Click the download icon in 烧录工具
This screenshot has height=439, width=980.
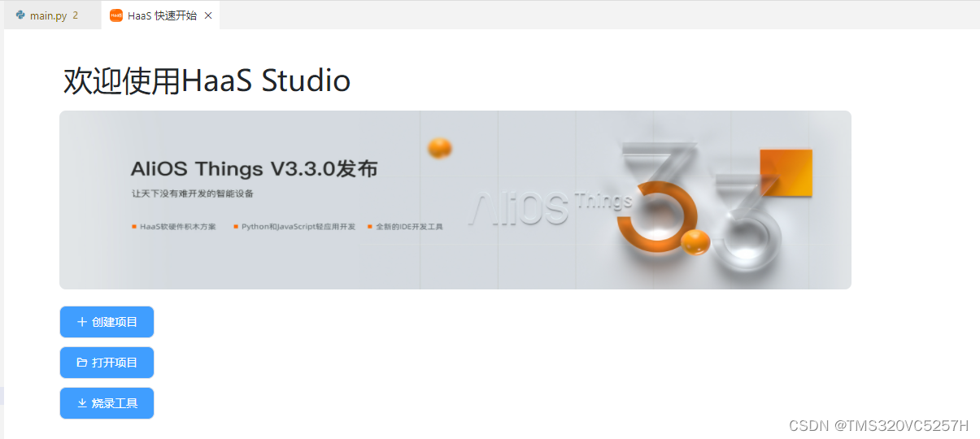[82, 403]
